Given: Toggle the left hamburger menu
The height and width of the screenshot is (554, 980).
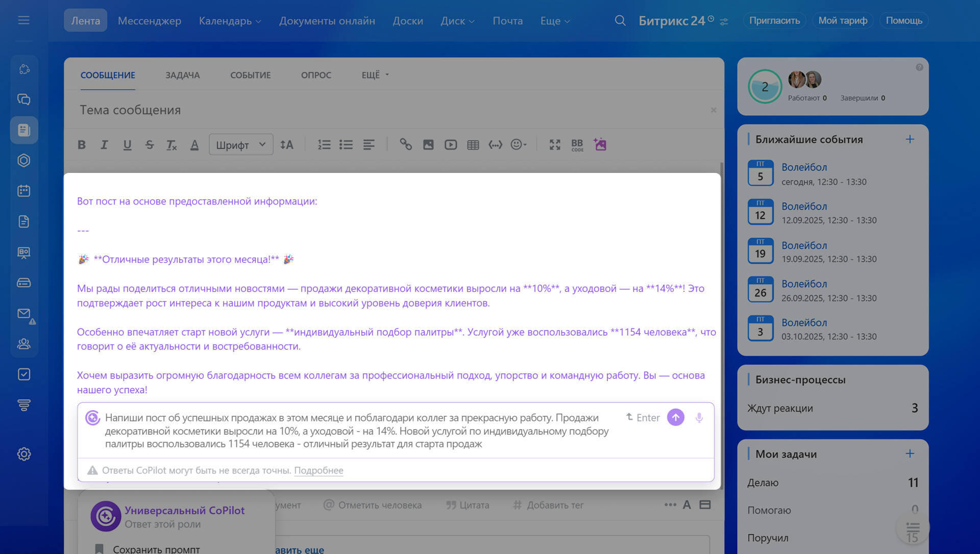Looking at the screenshot, I should [23, 20].
